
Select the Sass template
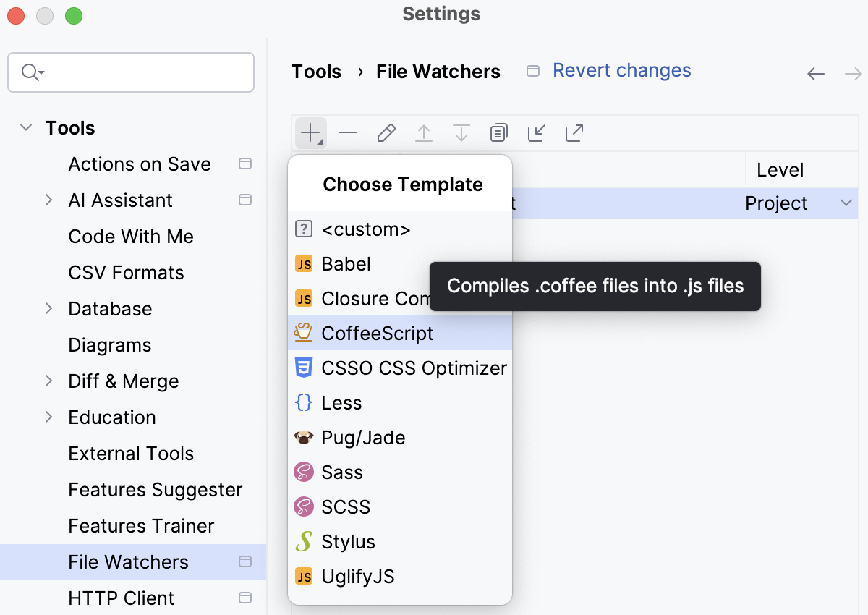click(x=341, y=472)
